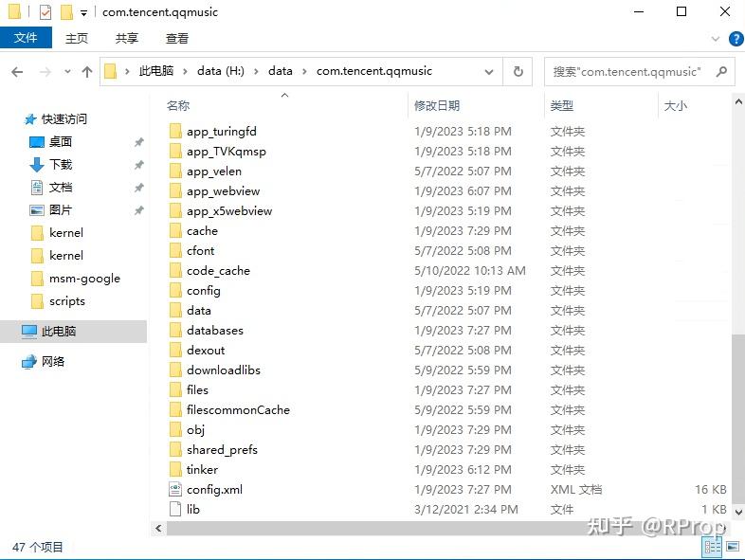Select 此电脑 in the navigation pane
The height and width of the screenshot is (560, 745).
coord(59,331)
